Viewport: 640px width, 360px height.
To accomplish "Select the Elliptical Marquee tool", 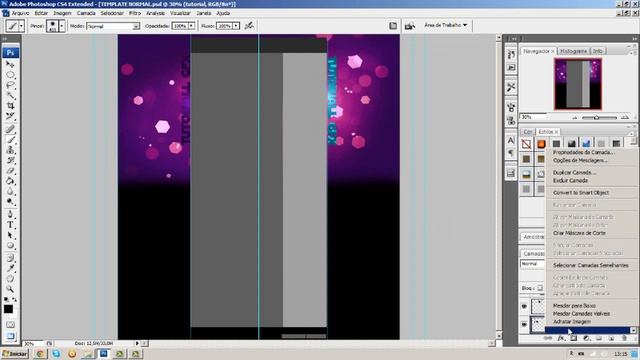I will coord(10,75).
